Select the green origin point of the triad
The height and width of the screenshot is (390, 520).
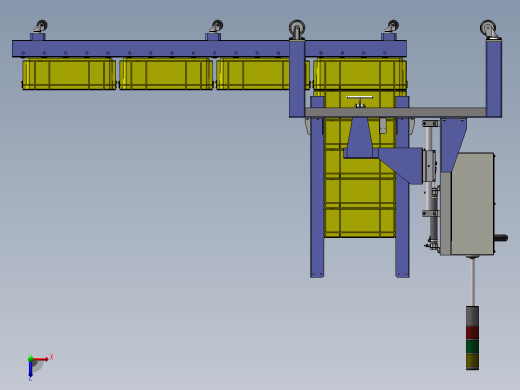[x=30, y=359]
